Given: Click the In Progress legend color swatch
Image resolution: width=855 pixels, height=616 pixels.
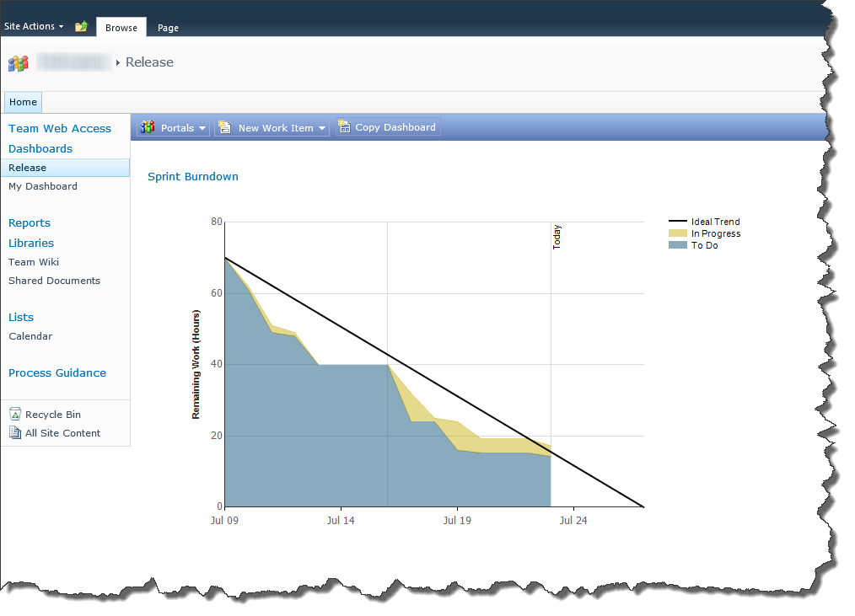Looking at the screenshot, I should (678, 233).
